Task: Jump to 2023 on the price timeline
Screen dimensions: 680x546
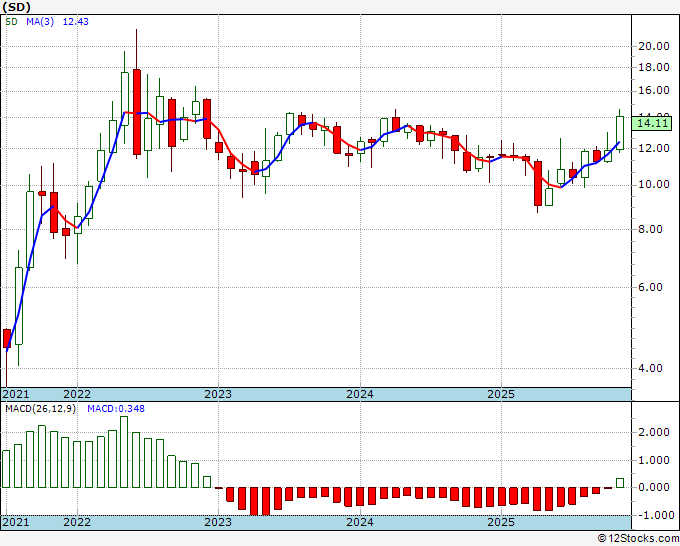Action: [218, 395]
